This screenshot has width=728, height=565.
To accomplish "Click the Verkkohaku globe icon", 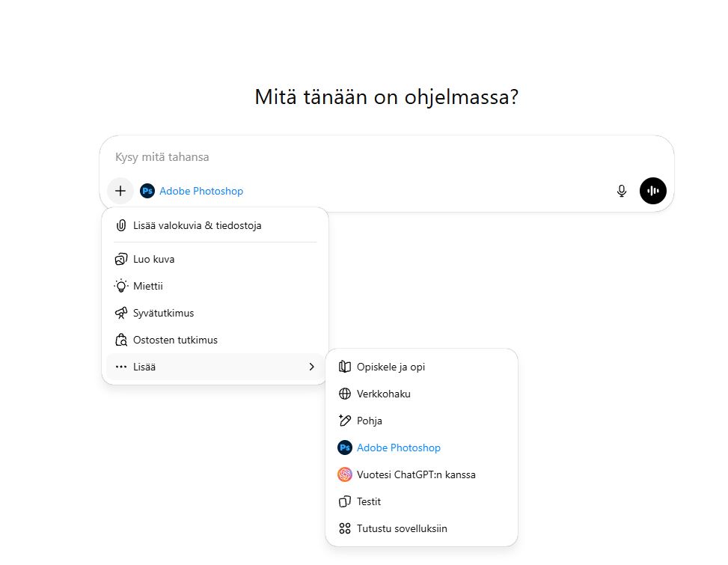I will pos(345,394).
